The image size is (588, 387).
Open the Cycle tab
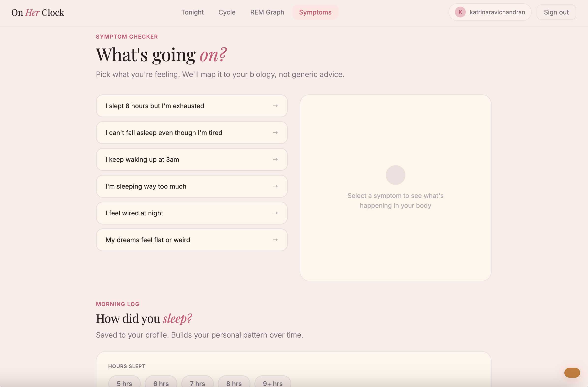227,12
